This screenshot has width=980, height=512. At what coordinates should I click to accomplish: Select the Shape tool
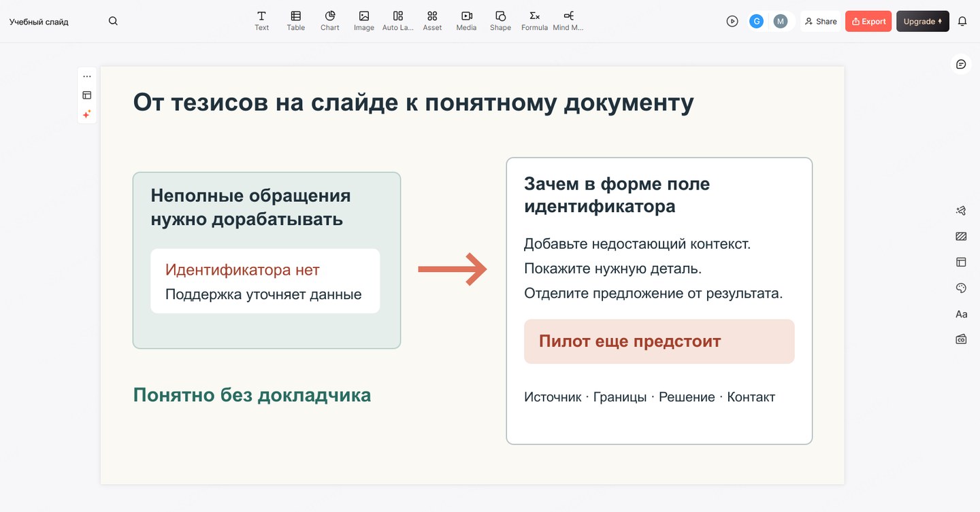500,21
